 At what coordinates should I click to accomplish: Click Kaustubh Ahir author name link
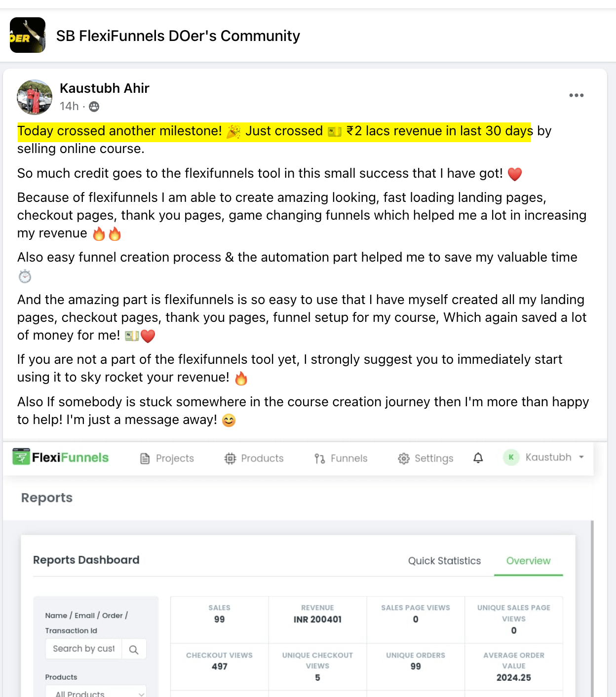105,88
